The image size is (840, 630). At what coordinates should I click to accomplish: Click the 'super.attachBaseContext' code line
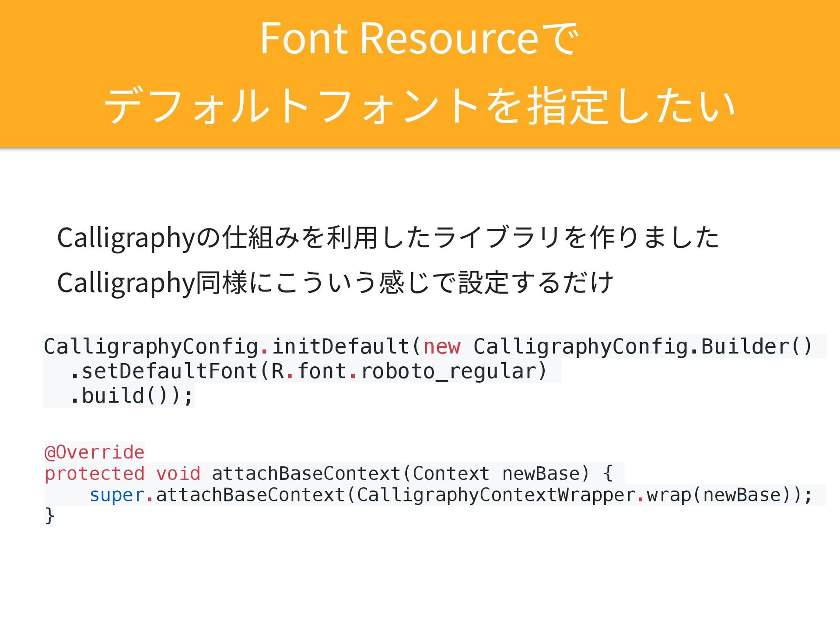pyautogui.click(x=451, y=495)
